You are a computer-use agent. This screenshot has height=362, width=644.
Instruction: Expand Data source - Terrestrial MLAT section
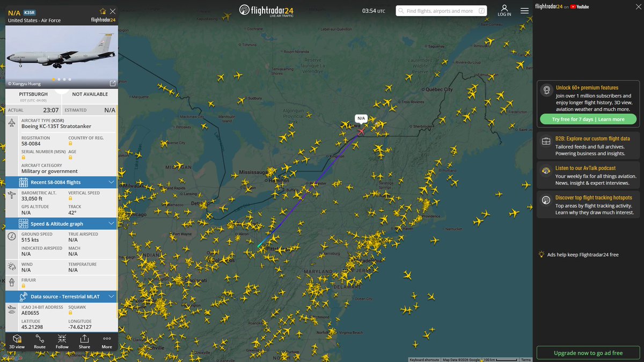tap(61, 296)
